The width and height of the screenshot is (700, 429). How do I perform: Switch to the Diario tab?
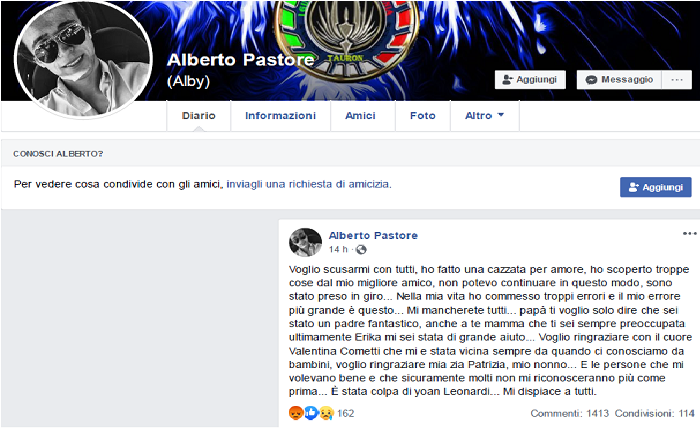(x=199, y=116)
